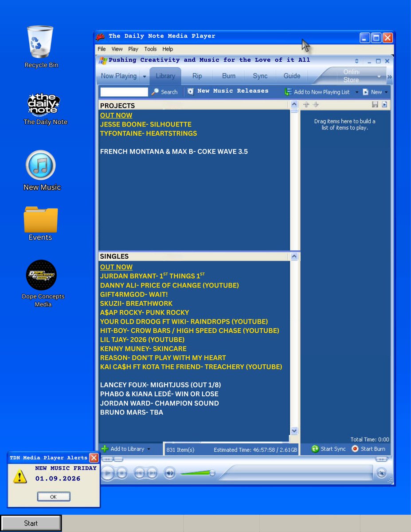Image resolution: width=411 pixels, height=532 pixels.
Task: Click the library search input field
Action: coord(124,91)
